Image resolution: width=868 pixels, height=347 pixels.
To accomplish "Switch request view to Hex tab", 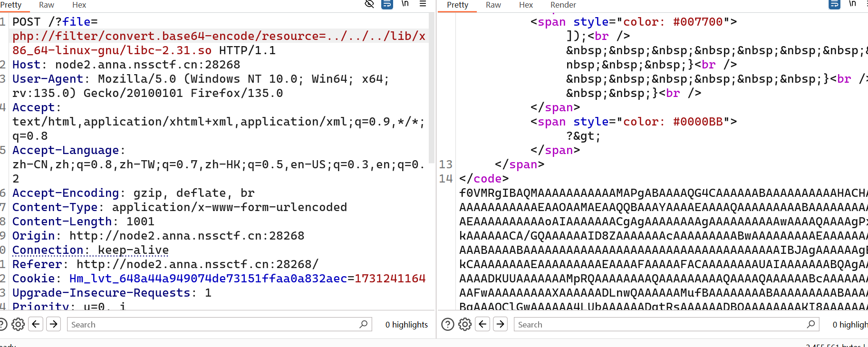I will [79, 5].
